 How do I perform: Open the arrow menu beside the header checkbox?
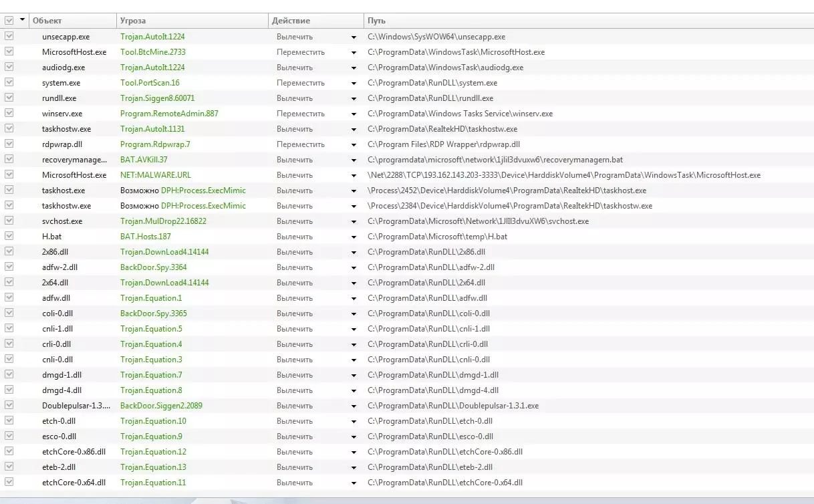23,20
